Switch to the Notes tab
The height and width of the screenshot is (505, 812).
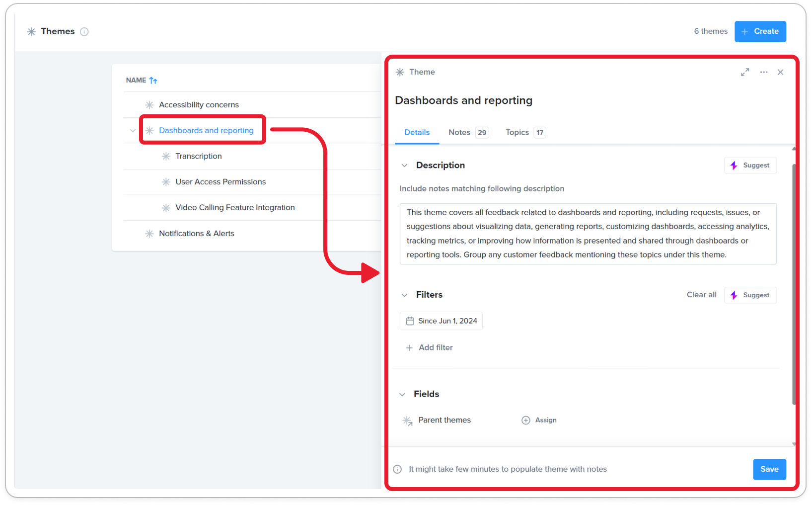pyautogui.click(x=468, y=133)
